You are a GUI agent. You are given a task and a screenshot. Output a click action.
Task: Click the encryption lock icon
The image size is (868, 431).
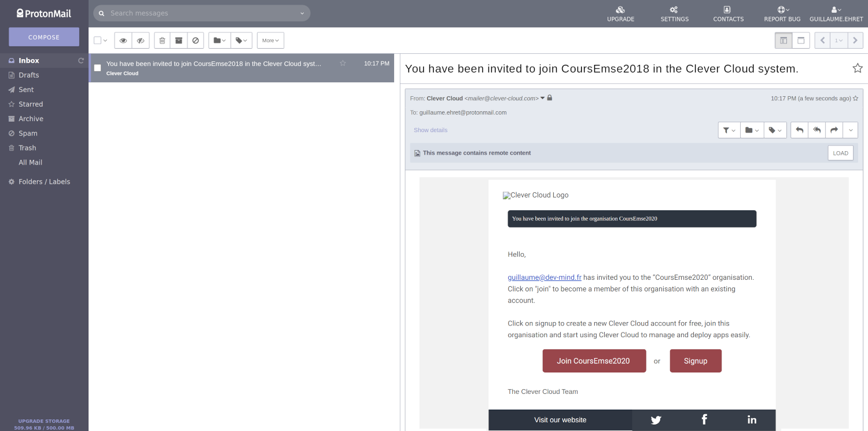pyautogui.click(x=550, y=98)
